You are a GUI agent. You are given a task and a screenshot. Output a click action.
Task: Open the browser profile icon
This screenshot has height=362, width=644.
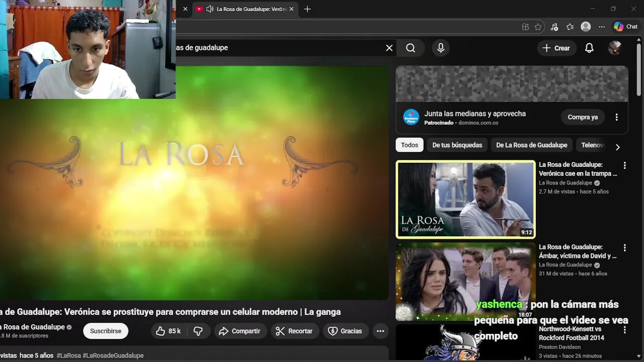(x=586, y=27)
